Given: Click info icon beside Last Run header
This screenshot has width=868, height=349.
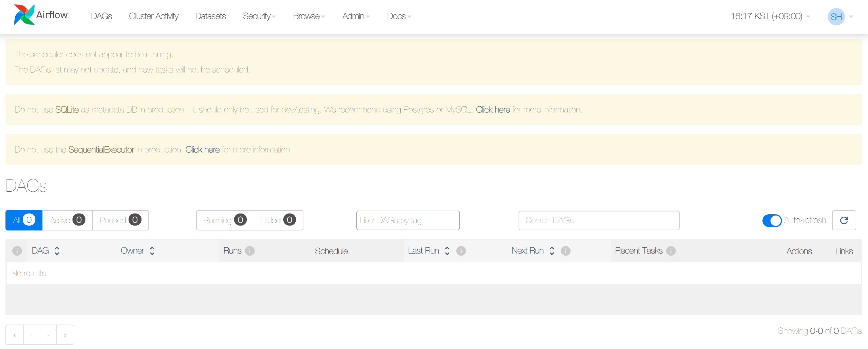Looking at the screenshot, I should [x=461, y=251].
